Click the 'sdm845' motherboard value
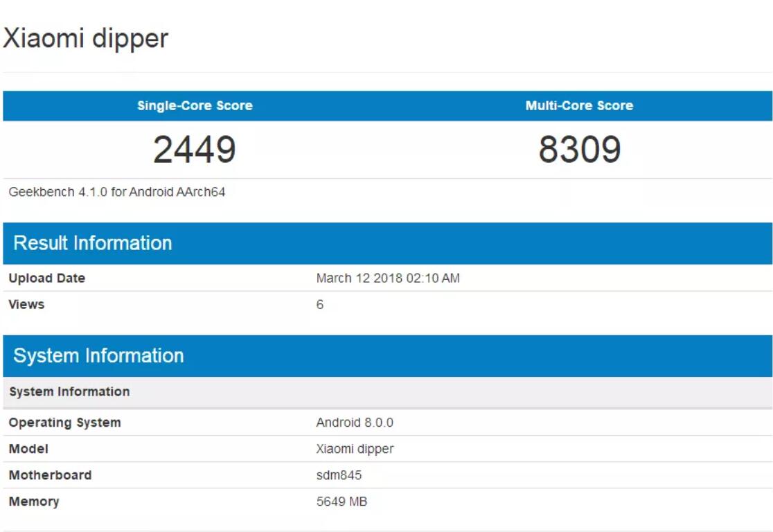773x532 pixels. pos(339,475)
